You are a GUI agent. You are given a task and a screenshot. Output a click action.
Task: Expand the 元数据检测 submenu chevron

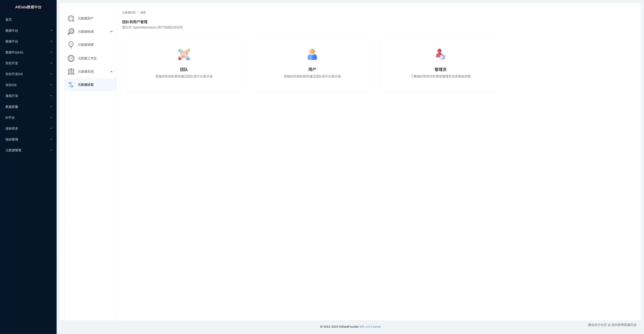[x=111, y=31]
